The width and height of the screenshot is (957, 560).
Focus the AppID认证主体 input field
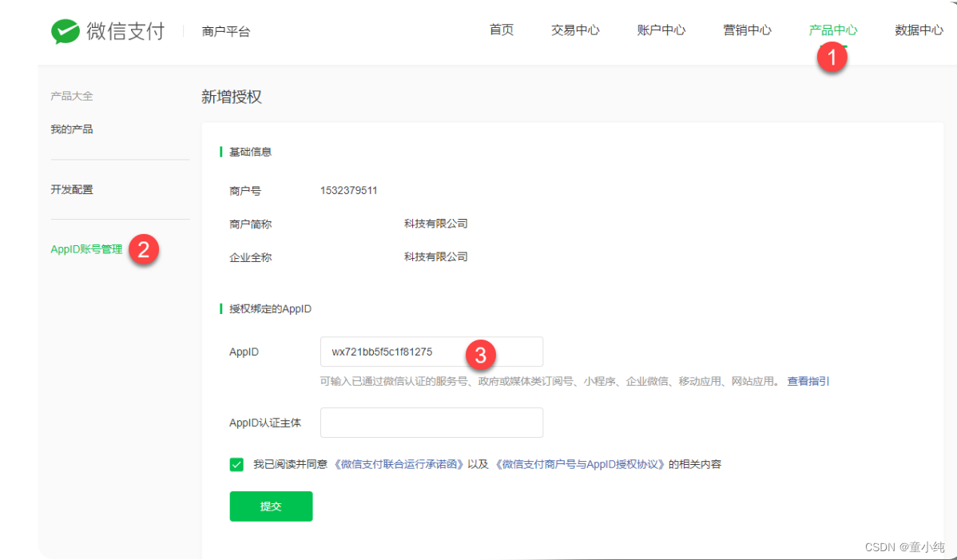click(x=431, y=423)
